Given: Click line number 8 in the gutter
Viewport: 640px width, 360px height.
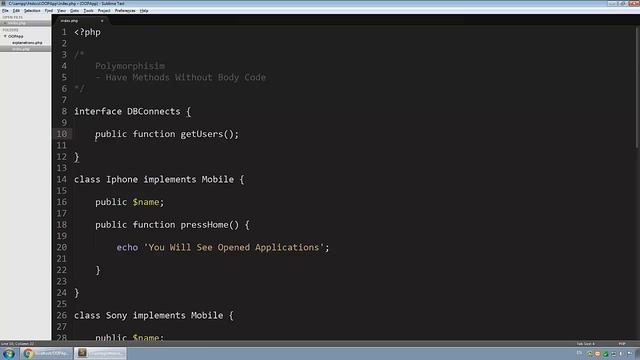Looking at the screenshot, I should 64,111.
